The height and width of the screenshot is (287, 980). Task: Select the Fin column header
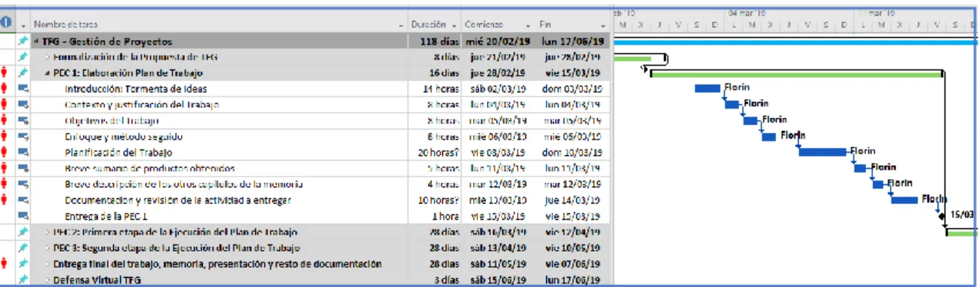(x=573, y=24)
